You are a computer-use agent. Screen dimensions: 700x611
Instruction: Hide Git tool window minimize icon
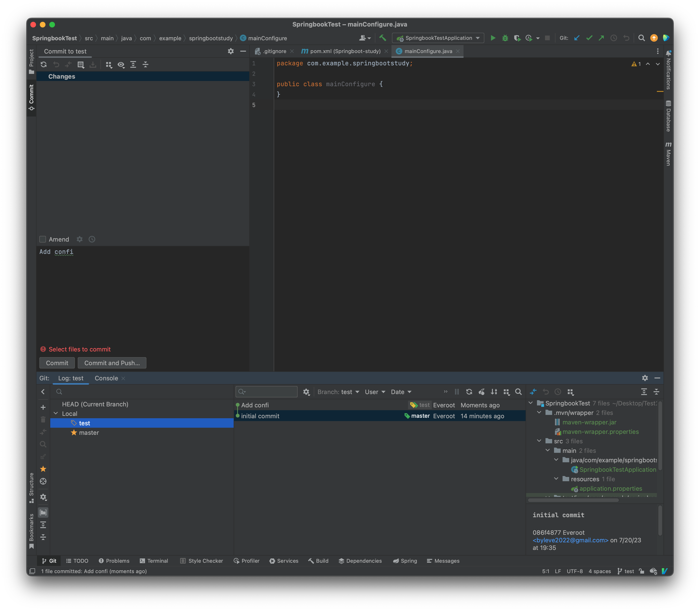[x=657, y=378]
